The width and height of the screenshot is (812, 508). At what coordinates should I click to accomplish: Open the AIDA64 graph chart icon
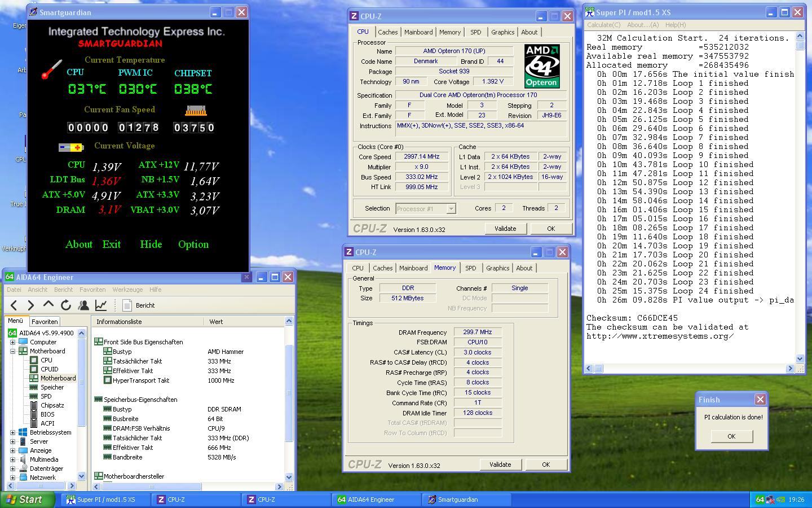101,305
